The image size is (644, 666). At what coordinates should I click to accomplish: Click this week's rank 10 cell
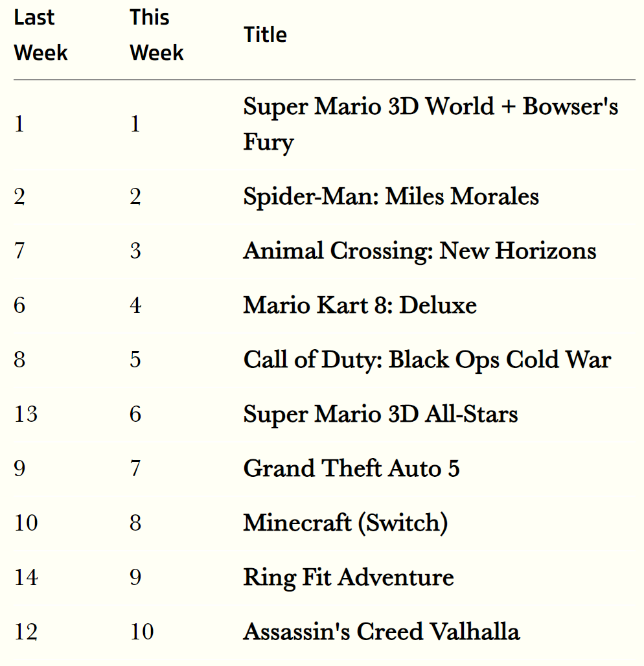coord(142,632)
